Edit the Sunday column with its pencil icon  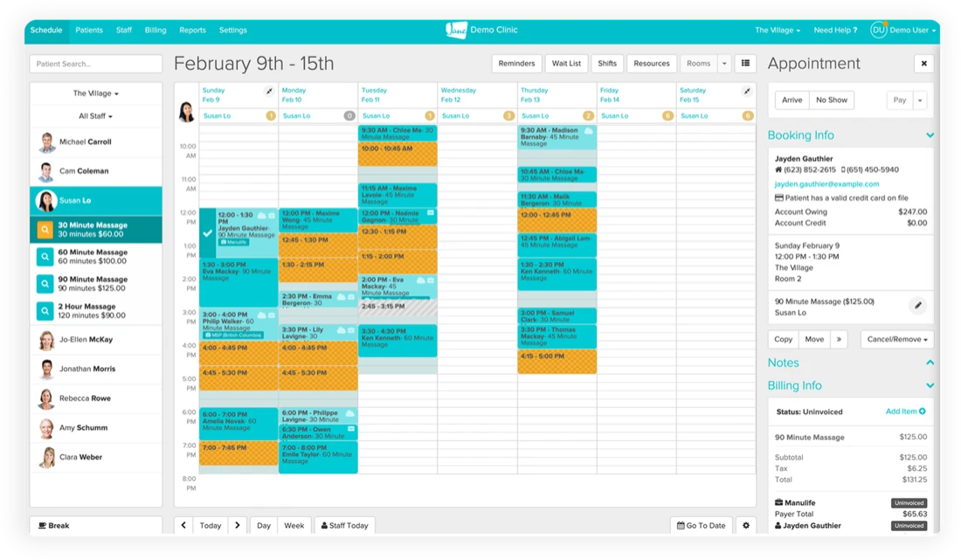pos(267,90)
